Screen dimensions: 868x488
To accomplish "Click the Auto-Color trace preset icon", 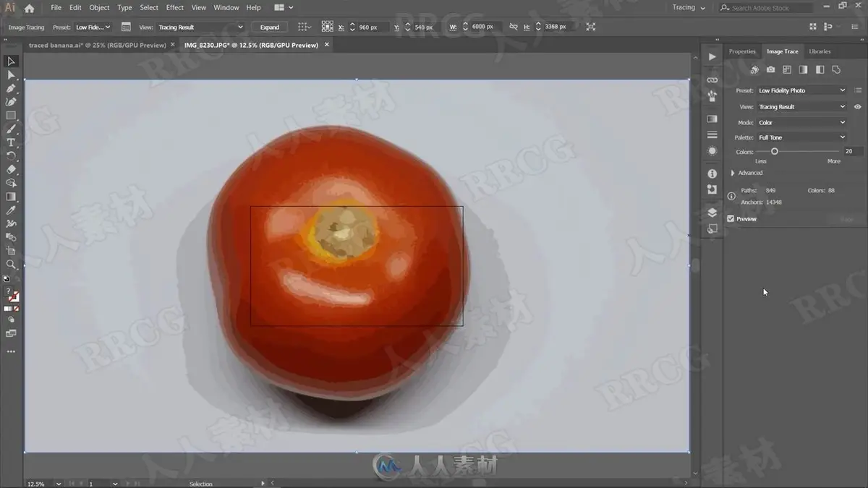I will click(754, 70).
